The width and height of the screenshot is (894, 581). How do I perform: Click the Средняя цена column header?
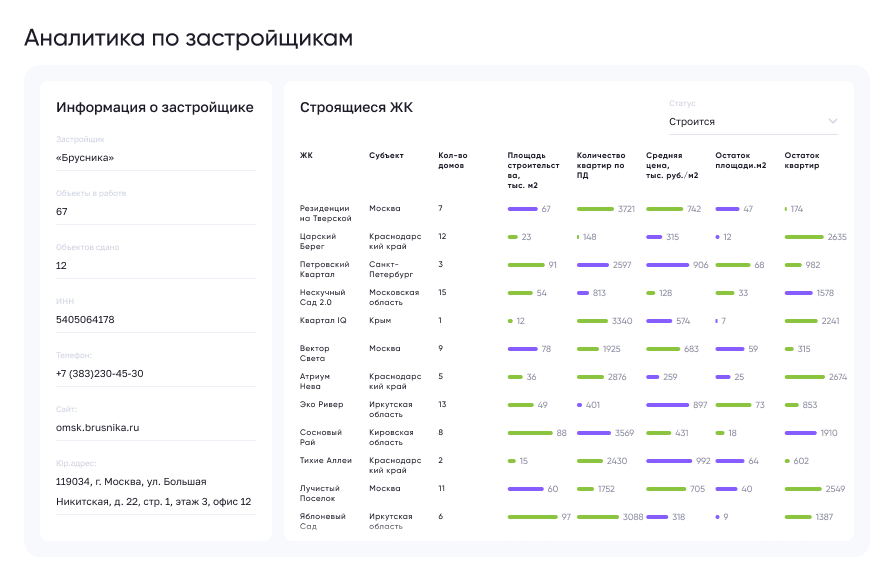[672, 165]
